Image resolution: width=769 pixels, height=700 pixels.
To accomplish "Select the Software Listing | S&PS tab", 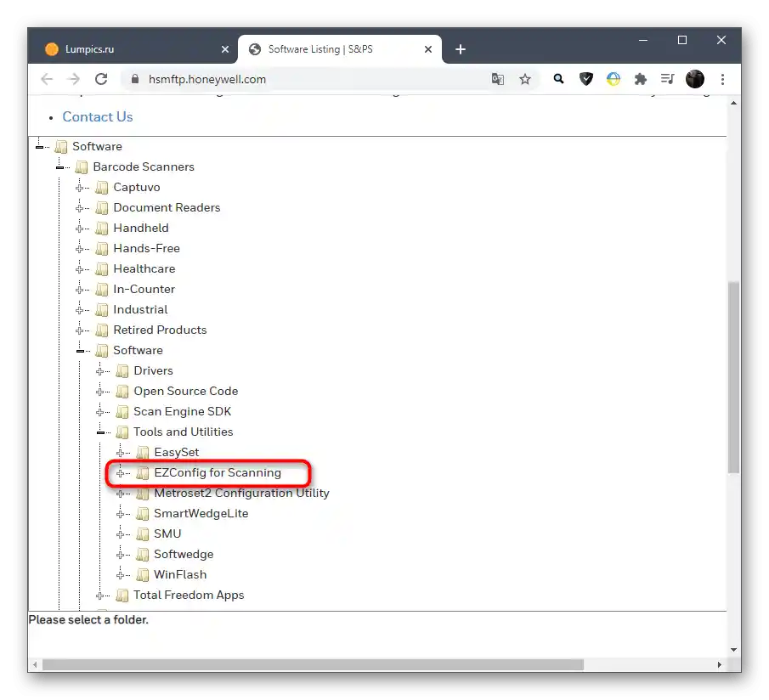I will (x=339, y=49).
